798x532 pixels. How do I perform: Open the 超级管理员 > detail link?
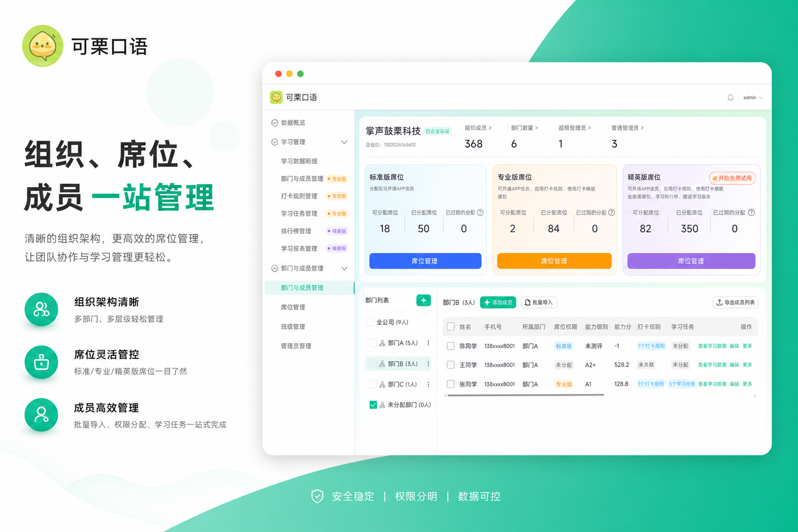575,128
